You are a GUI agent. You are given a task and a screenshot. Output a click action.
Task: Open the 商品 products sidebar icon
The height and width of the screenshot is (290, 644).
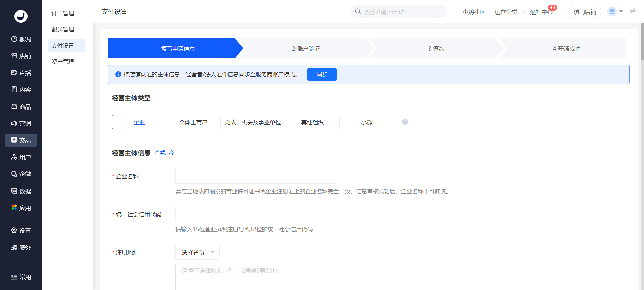(x=14, y=106)
